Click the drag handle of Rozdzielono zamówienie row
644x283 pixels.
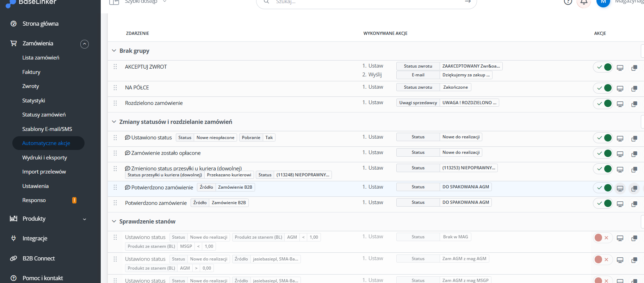(x=115, y=103)
